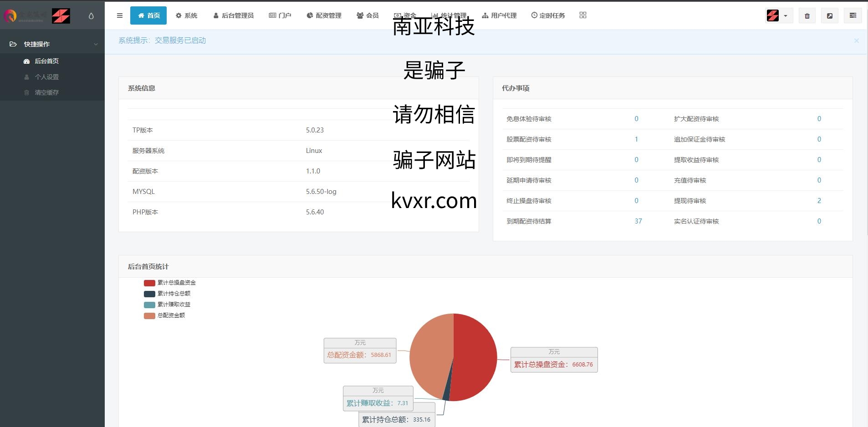The height and width of the screenshot is (427, 868).
Task: Click the 服务器系统 value Linux
Action: [x=314, y=151]
